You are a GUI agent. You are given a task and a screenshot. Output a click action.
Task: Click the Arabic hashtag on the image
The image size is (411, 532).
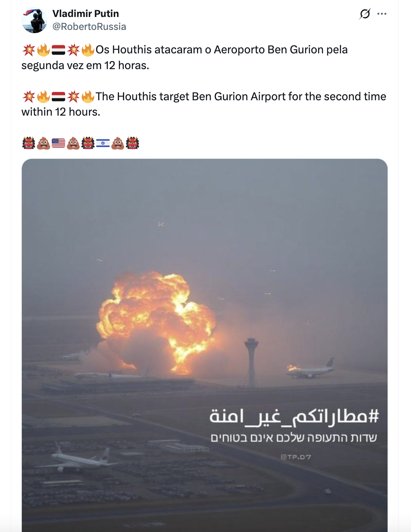[x=294, y=416]
